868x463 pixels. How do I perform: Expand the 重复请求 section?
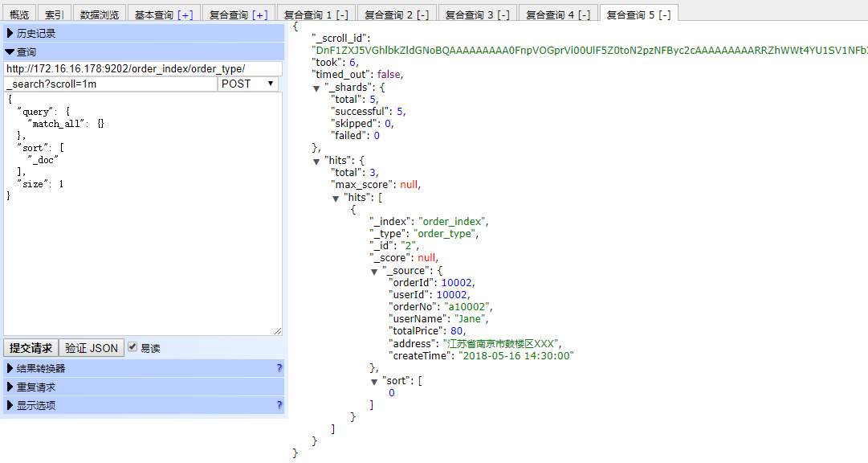144,387
